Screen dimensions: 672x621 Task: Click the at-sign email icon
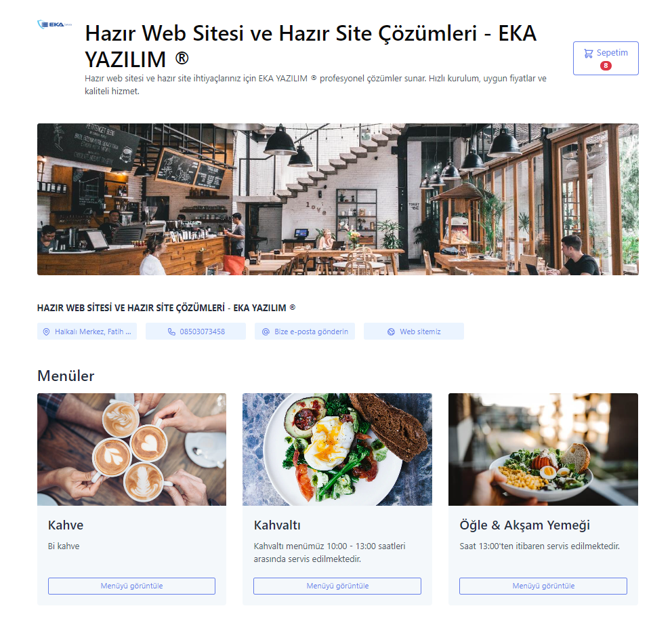[266, 332]
